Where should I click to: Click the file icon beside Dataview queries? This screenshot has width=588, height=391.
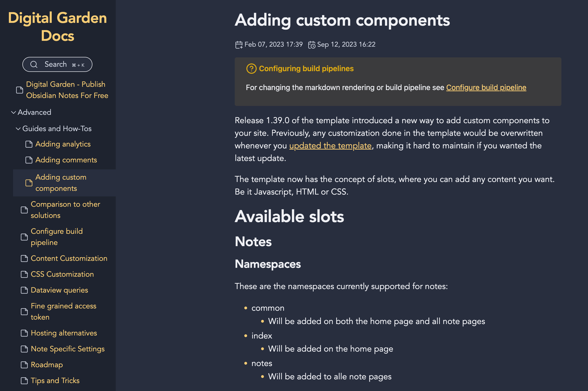pyautogui.click(x=24, y=290)
